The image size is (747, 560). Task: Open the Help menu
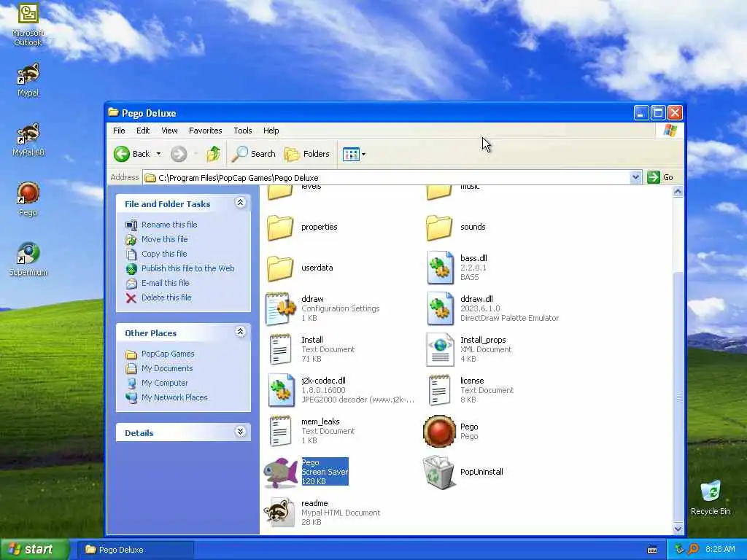pos(271,131)
